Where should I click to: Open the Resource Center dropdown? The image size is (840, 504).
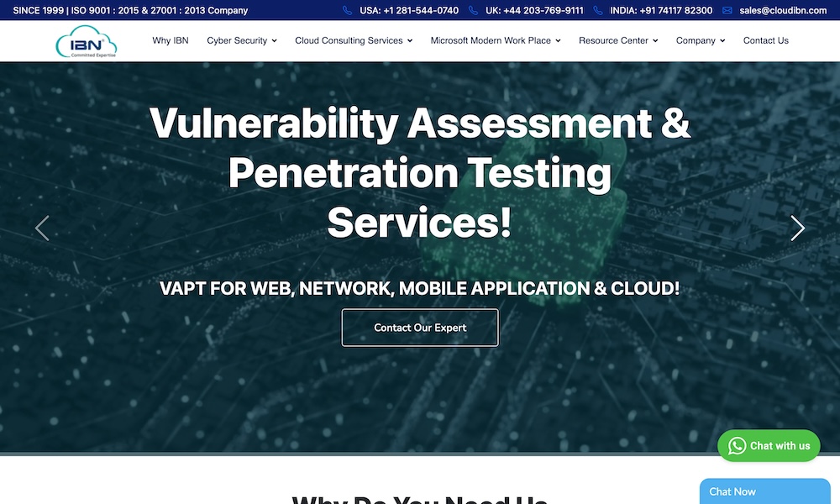pos(618,40)
